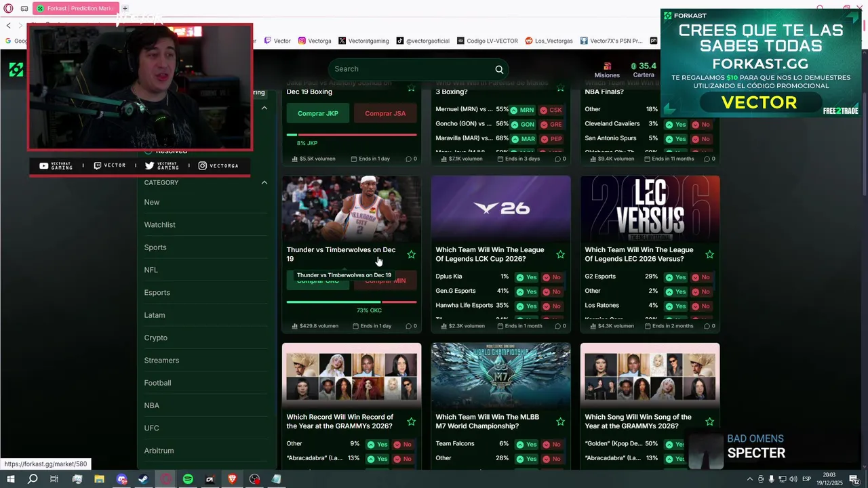The height and width of the screenshot is (488, 868).
Task: Select Yes for G2 Esports
Action: tap(675, 277)
